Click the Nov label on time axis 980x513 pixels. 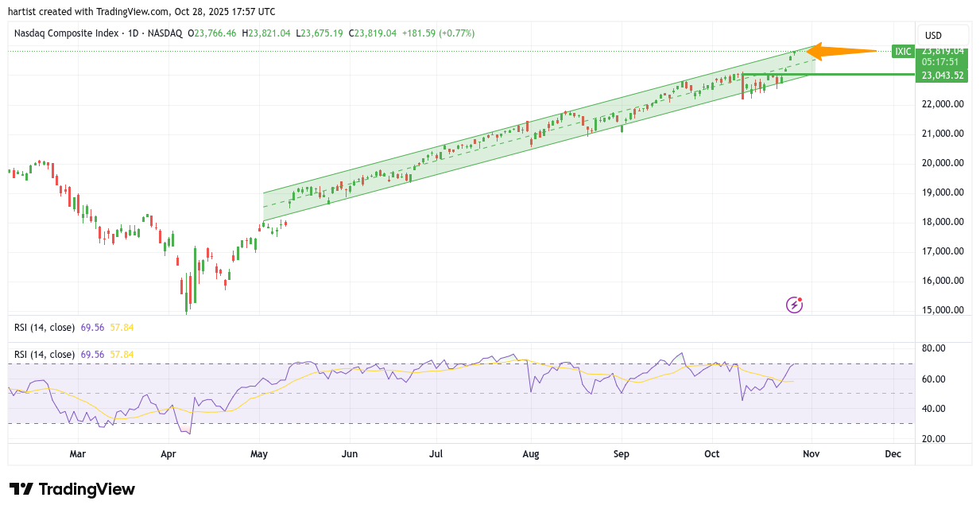coord(812,454)
